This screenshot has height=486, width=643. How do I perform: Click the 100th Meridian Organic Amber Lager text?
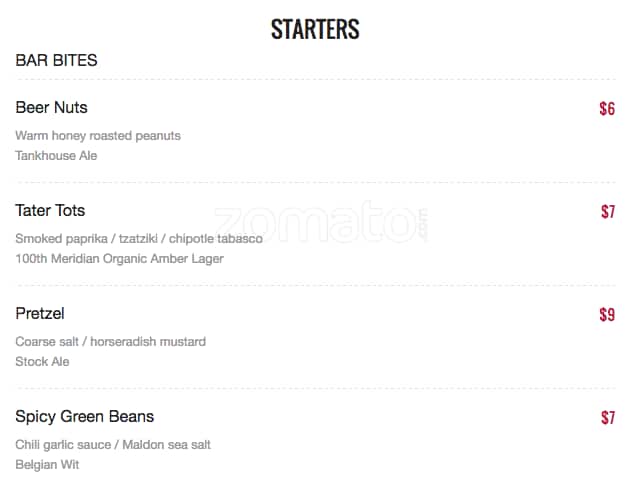point(119,259)
